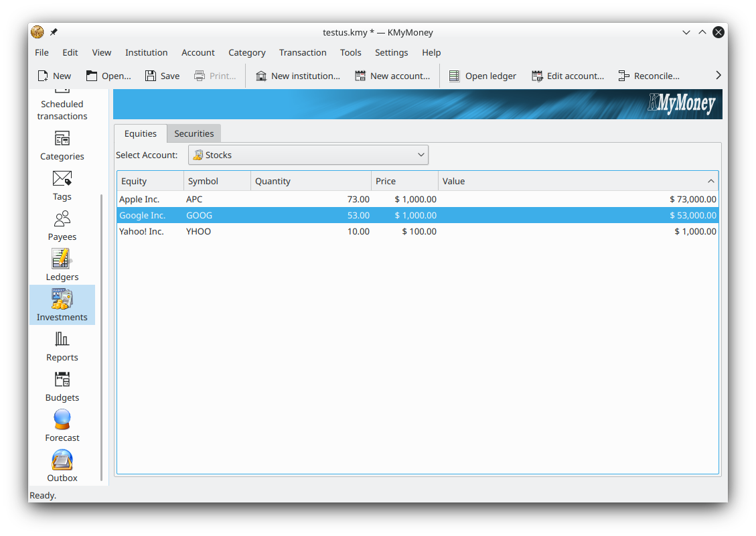The image size is (756, 536).
Task: Open the Budgets view
Action: pyautogui.click(x=62, y=385)
